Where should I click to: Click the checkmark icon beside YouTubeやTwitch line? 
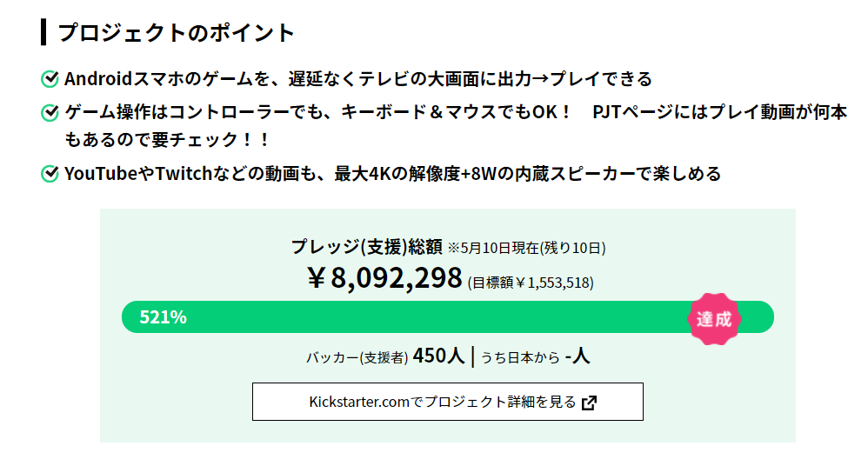click(x=50, y=174)
